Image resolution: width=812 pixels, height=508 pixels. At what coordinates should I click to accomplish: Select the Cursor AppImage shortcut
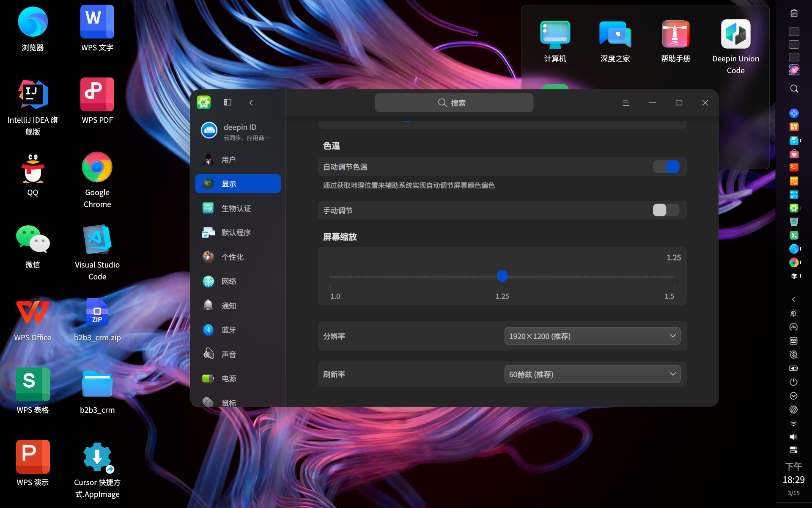97,470
